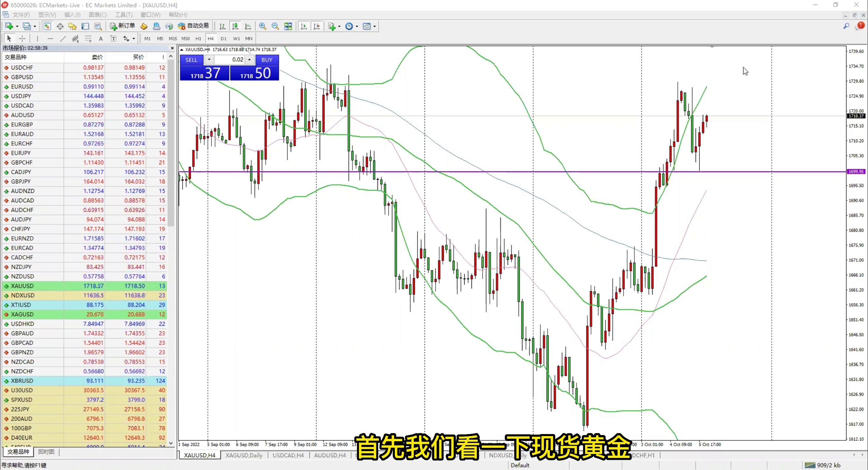Switch chart to candlestick mode

tap(235, 26)
